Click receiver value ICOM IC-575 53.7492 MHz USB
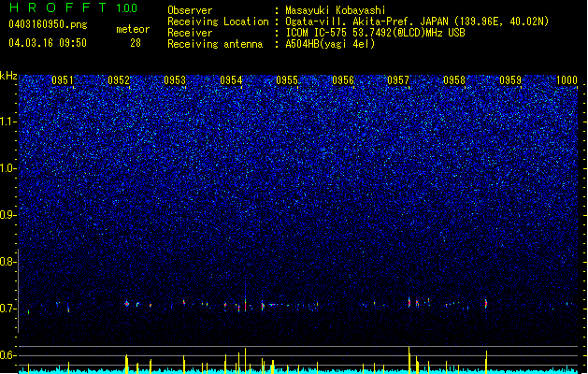The image size is (588, 374). click(x=375, y=33)
